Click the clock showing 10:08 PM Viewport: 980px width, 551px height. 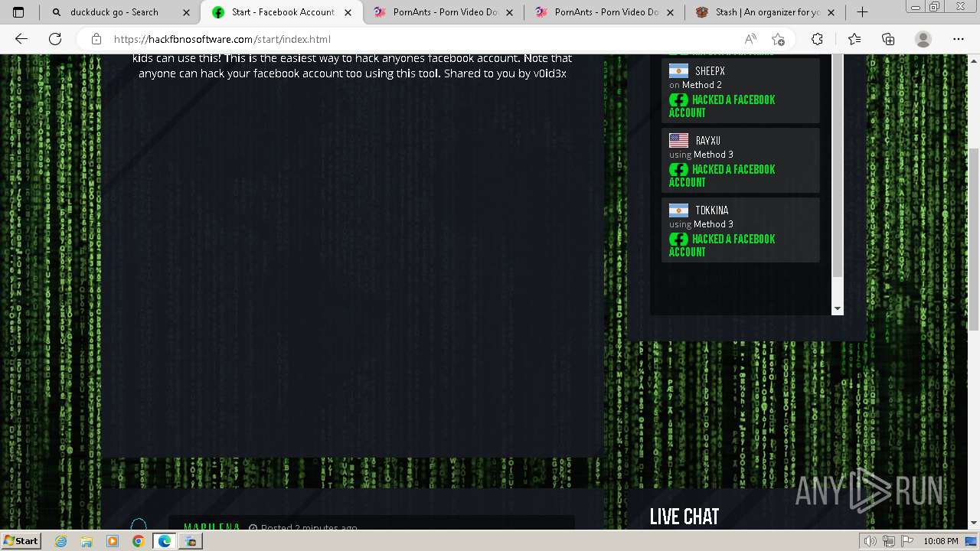[x=941, y=541]
